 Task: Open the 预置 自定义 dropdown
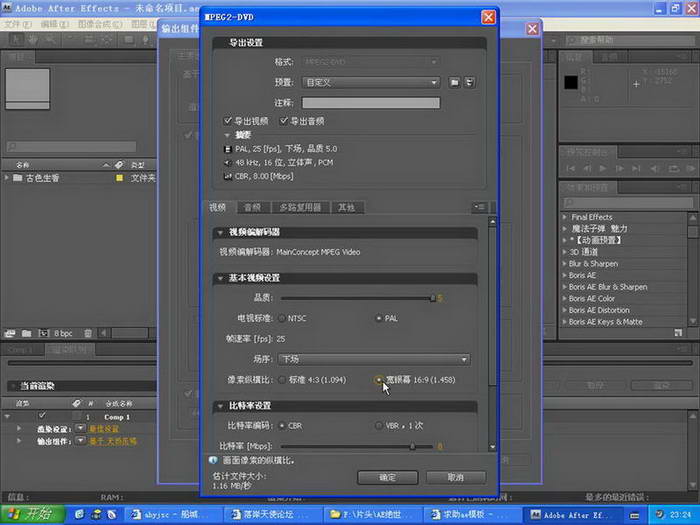(x=371, y=83)
